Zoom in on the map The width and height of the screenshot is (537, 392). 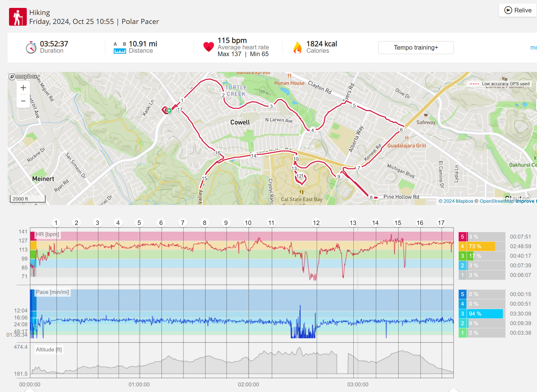[x=23, y=88]
